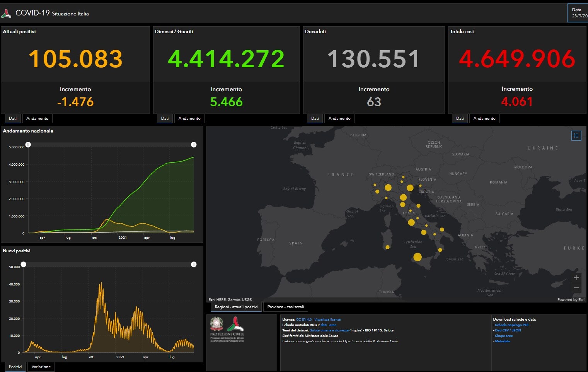Switch to Variazione chart tab
588x372 pixels.
tap(41, 367)
